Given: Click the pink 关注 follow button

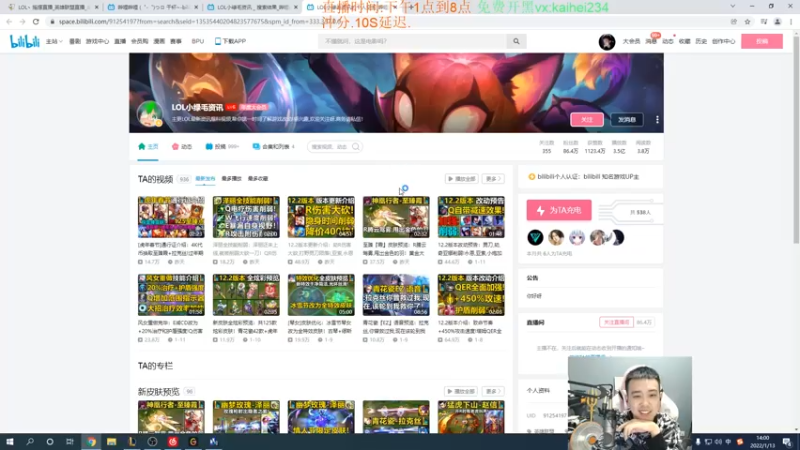Looking at the screenshot, I should (x=587, y=119).
